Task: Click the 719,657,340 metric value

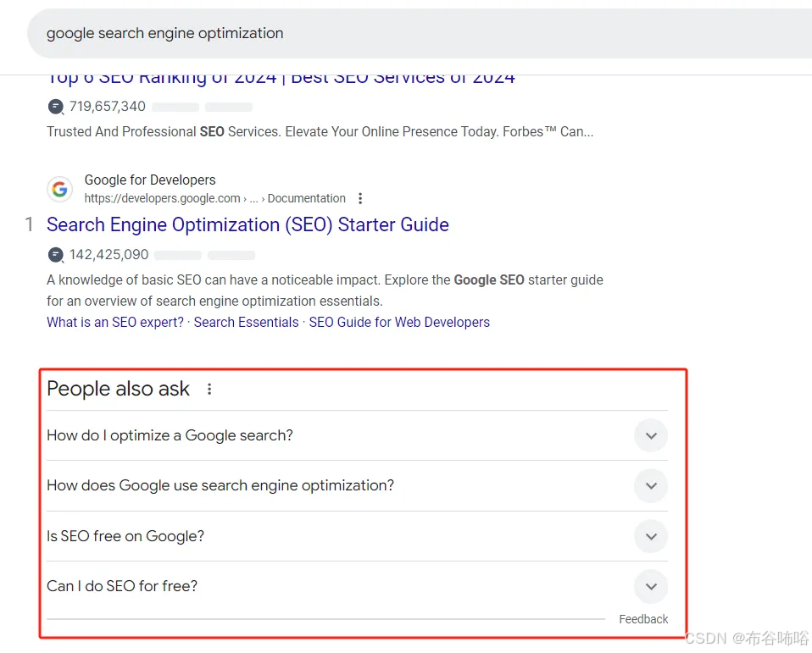Action: pyautogui.click(x=107, y=107)
